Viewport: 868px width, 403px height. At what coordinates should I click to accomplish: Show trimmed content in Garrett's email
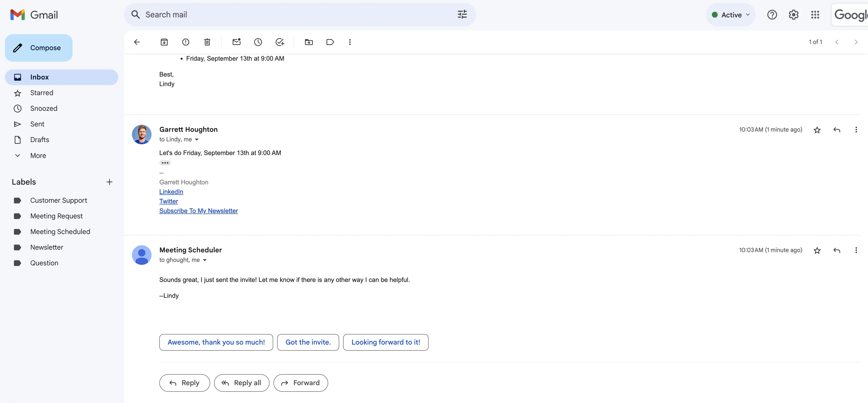coord(165,163)
